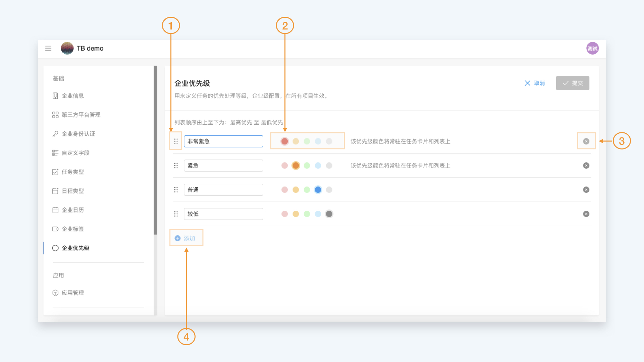Edit the 非常紧急 name field
Screen dimensions: 644x362
click(x=223, y=141)
